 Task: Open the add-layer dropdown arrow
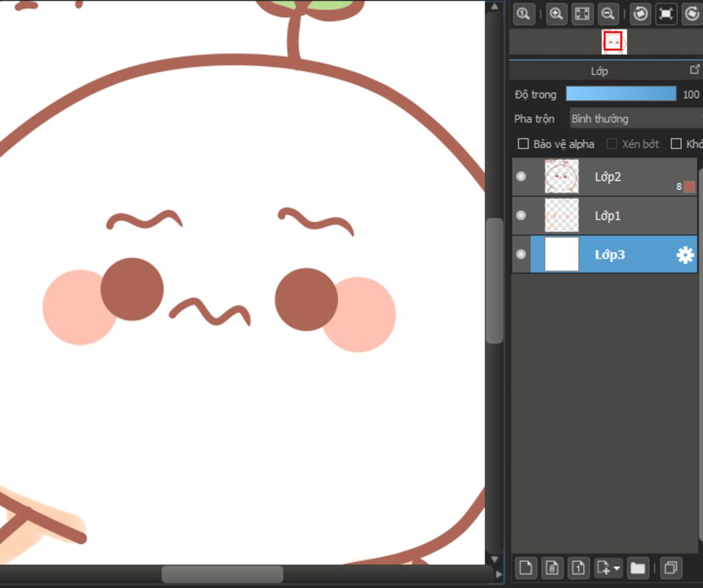pyautogui.click(x=617, y=568)
